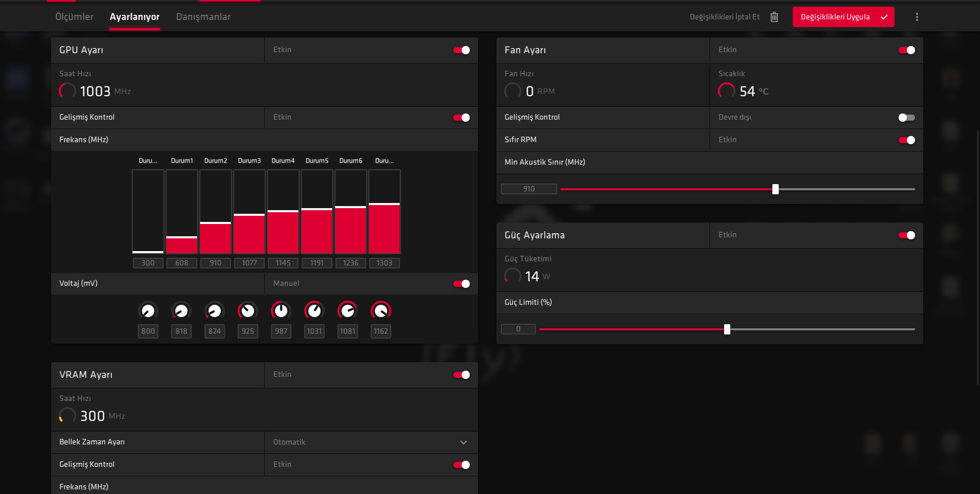Toggle the GPU Ayarı Etkin switch
This screenshot has height=494, width=980.
pyautogui.click(x=462, y=50)
